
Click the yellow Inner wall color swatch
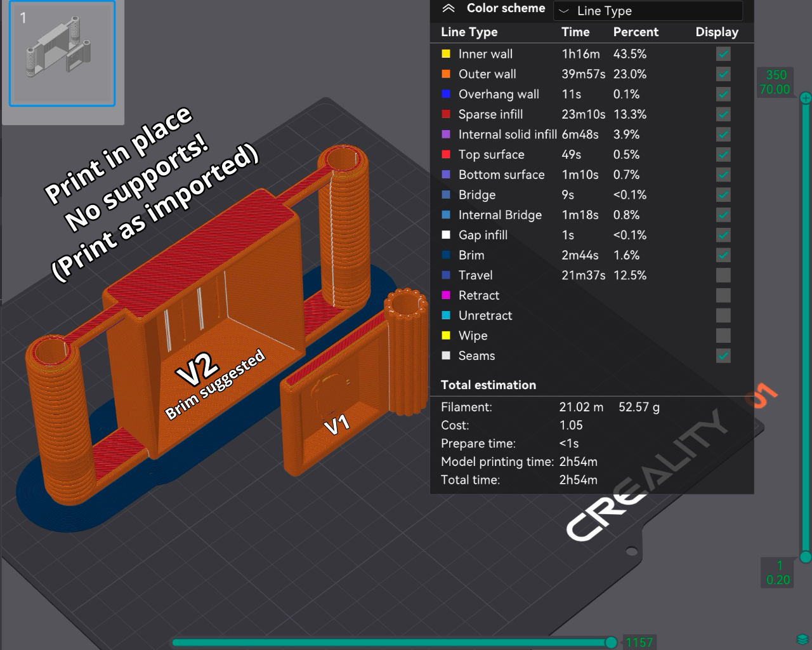pyautogui.click(x=446, y=55)
